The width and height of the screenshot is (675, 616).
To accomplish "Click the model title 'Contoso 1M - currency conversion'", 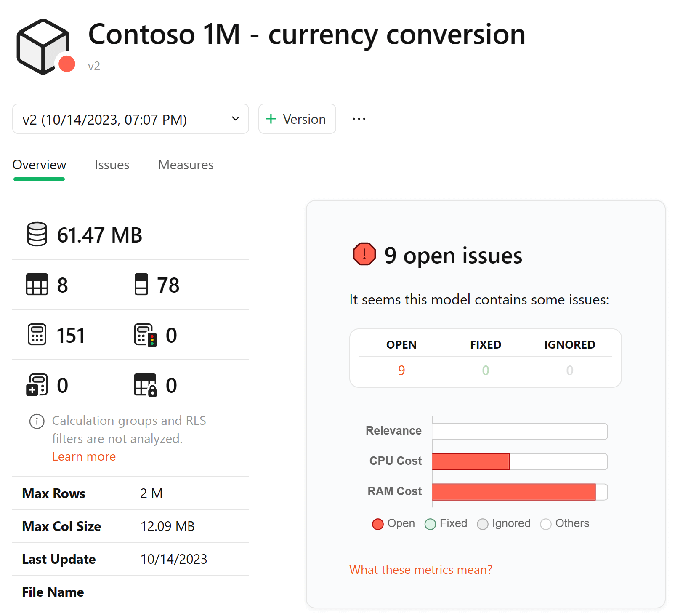I will 307,34.
